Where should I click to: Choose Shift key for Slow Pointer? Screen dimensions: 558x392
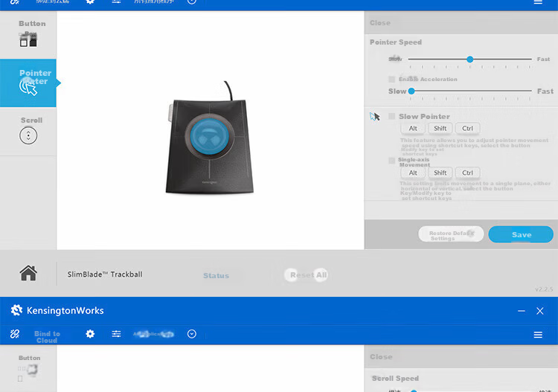point(440,129)
